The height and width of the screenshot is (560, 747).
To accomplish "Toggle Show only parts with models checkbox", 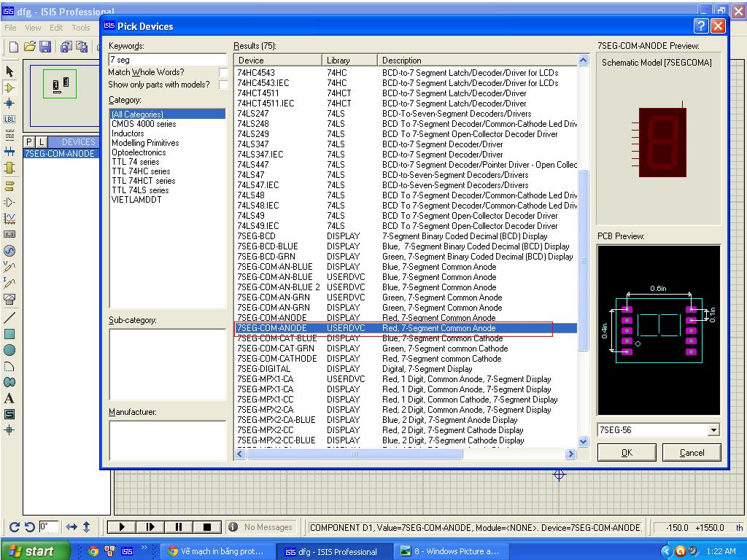I will [x=223, y=85].
